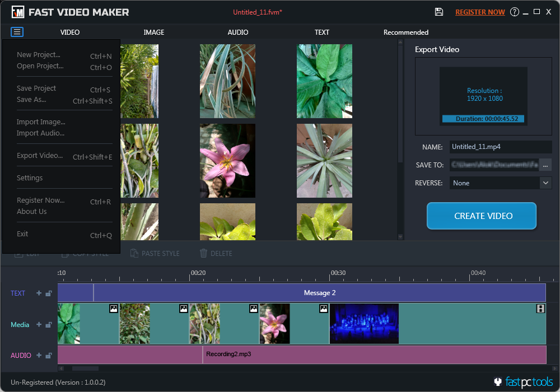Click the save project icon in the title bar
The width and height of the screenshot is (560, 392).
tap(439, 11)
